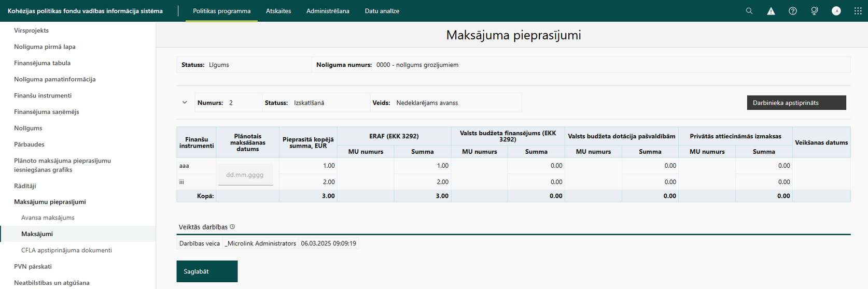Click Darbinieka apstiprināts button

click(x=796, y=103)
